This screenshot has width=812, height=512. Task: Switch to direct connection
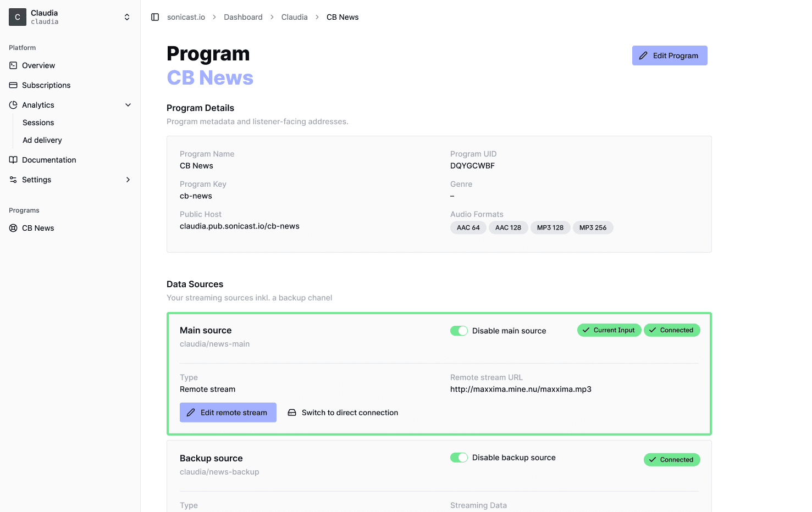pos(343,413)
